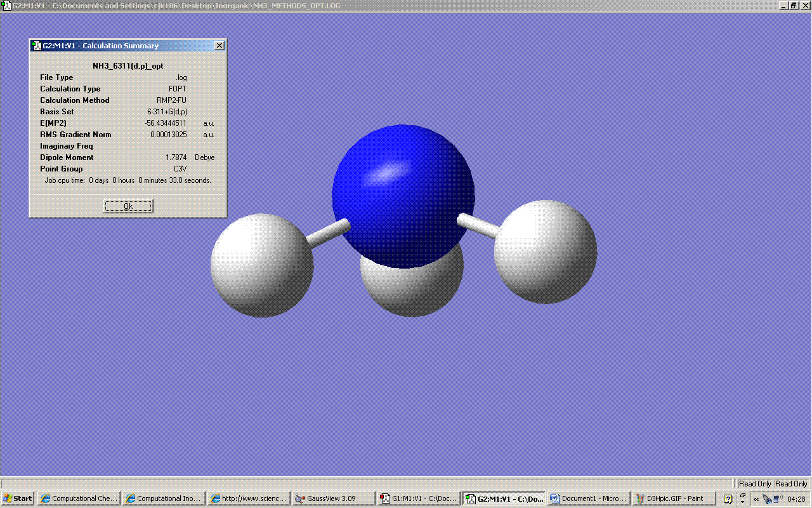Switch to http://www.scienc... browser window
Screen dimensions: 812x508
point(249,498)
